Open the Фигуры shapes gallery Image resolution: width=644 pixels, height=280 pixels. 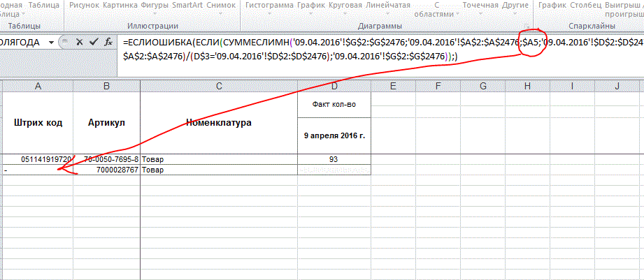155,9
